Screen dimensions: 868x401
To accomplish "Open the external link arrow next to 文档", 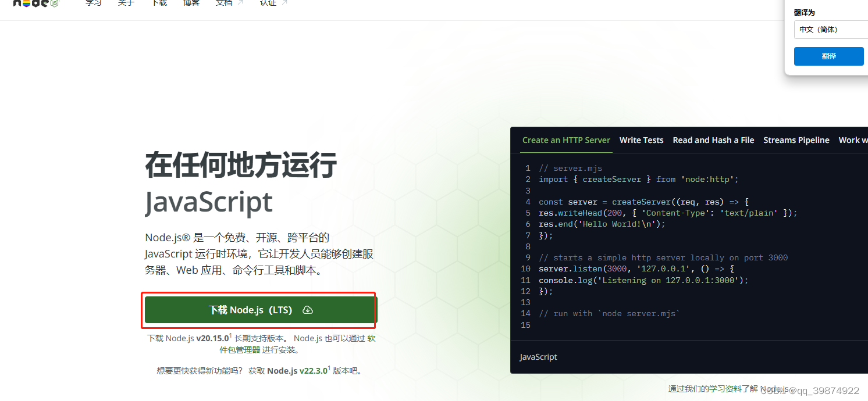I will tap(239, 1).
